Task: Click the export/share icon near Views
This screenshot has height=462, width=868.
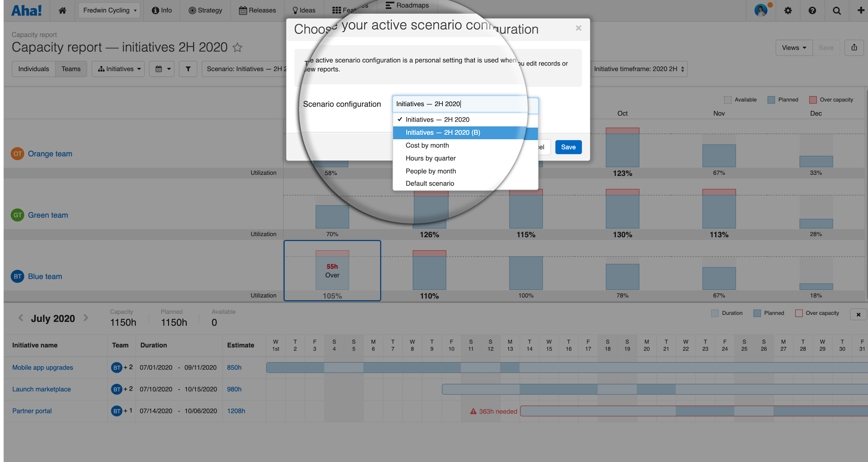Action: click(x=854, y=47)
